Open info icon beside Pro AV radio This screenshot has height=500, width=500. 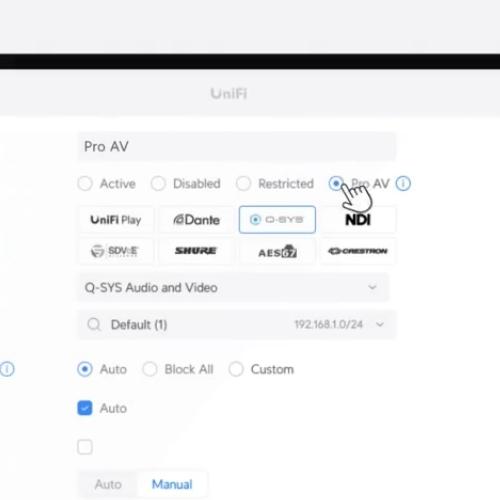click(403, 183)
